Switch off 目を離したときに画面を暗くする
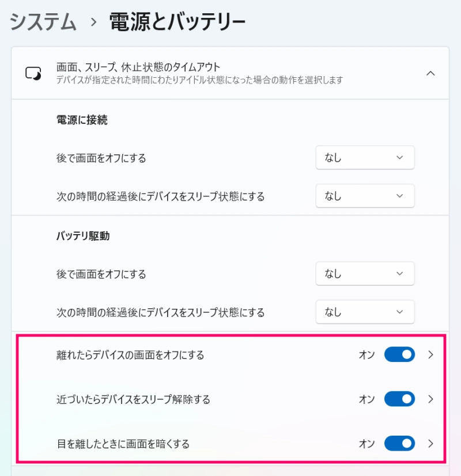The height and width of the screenshot is (476, 461). tap(399, 444)
